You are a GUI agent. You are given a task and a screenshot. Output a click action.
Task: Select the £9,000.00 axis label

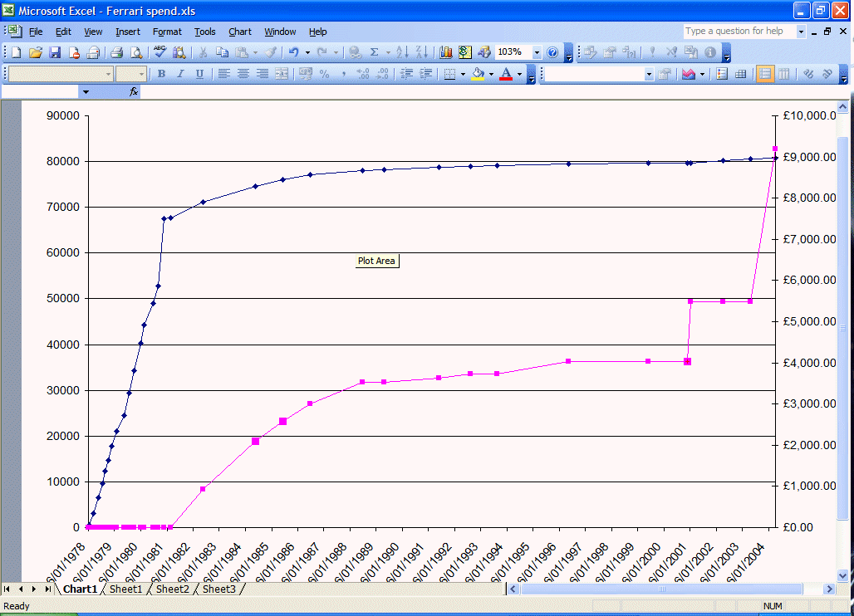point(809,157)
